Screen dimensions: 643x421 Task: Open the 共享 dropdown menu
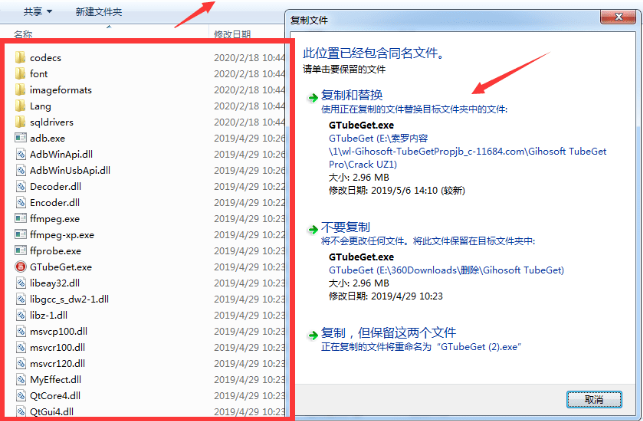[38, 11]
